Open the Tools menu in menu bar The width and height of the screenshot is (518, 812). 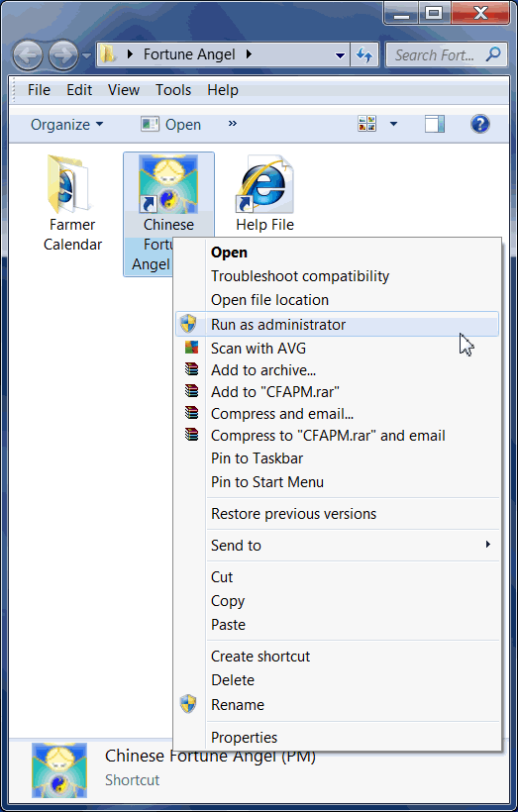click(x=173, y=90)
